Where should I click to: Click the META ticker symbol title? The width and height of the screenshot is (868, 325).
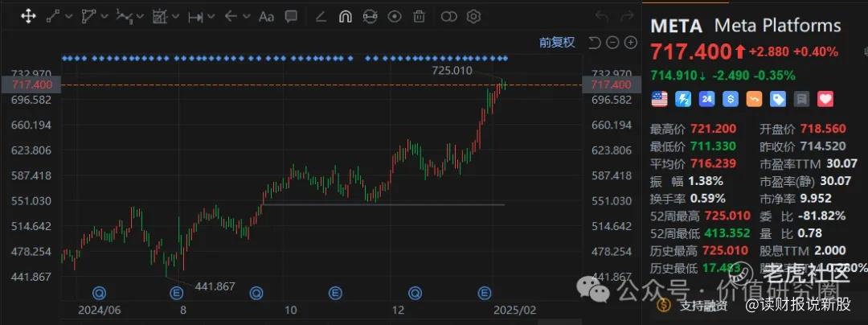tap(675, 26)
